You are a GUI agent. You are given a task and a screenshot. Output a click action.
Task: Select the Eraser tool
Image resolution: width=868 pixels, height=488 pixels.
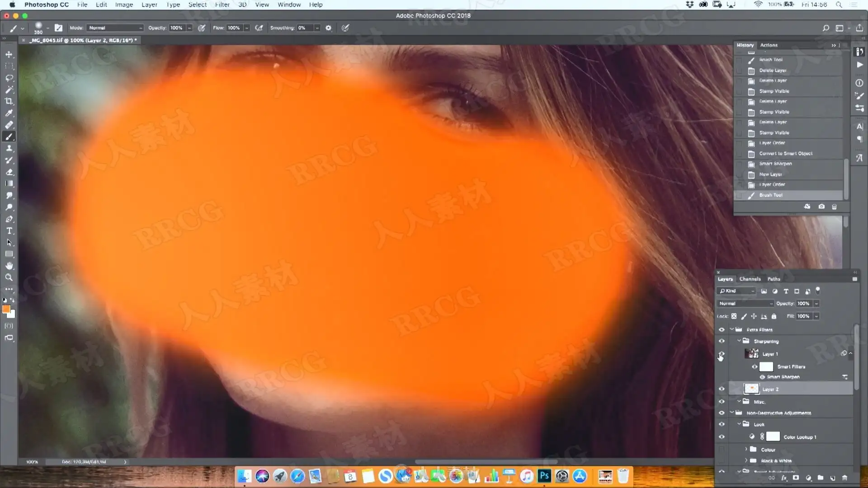(x=9, y=172)
